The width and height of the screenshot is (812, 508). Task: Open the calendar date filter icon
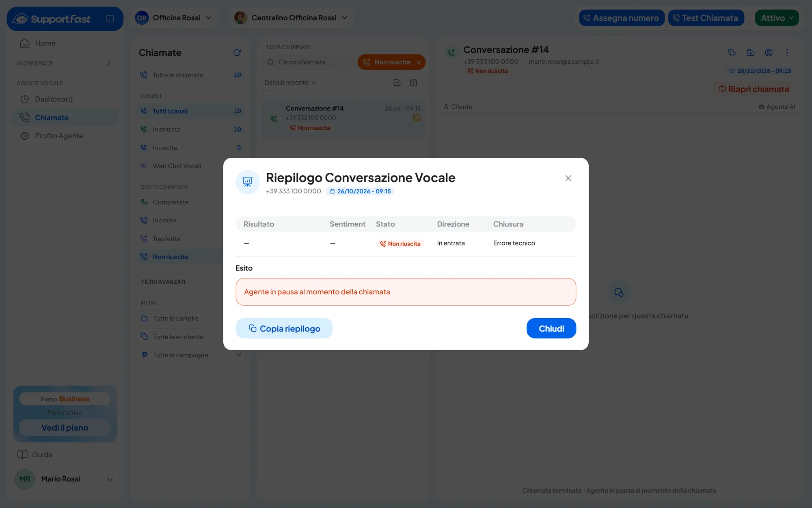pos(413,82)
